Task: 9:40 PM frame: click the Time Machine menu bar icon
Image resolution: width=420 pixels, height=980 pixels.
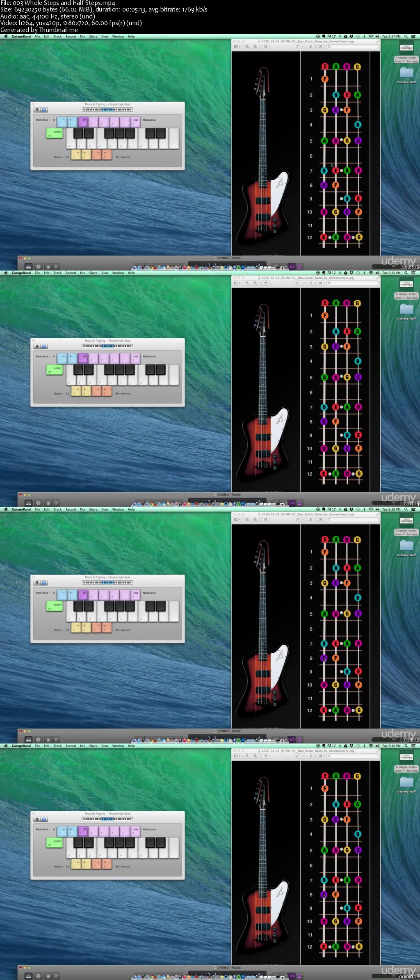Action: (358, 746)
